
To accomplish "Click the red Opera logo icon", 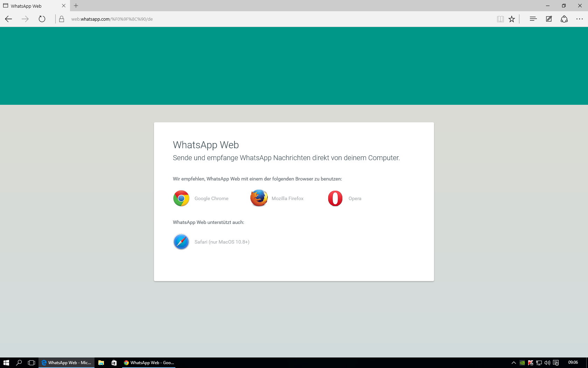I will pos(335,198).
